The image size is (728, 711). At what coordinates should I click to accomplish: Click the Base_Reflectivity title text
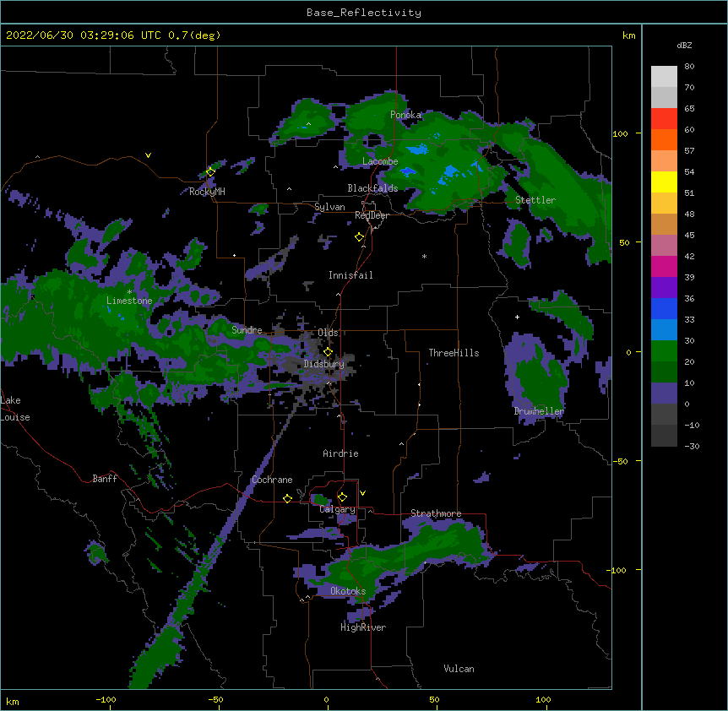364,13
